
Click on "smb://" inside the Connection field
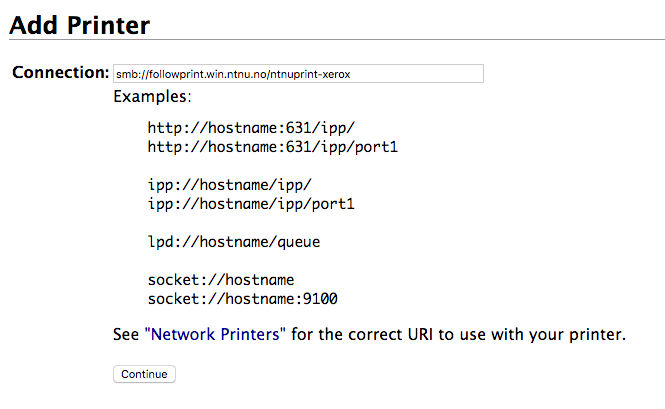pyautogui.click(x=132, y=74)
